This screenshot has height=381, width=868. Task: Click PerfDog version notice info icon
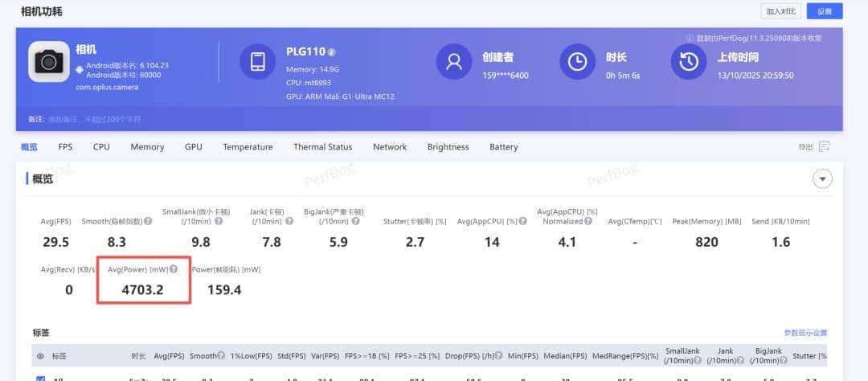(690, 39)
